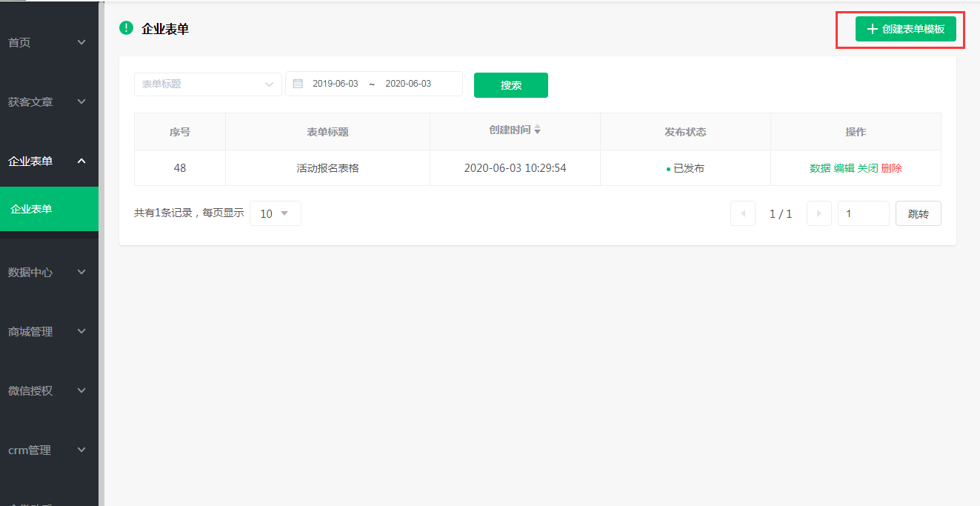Screen dimensions: 980x506
Task: Click the 2020-06-03 10:29:54 creation time cell
Action: [515, 168]
